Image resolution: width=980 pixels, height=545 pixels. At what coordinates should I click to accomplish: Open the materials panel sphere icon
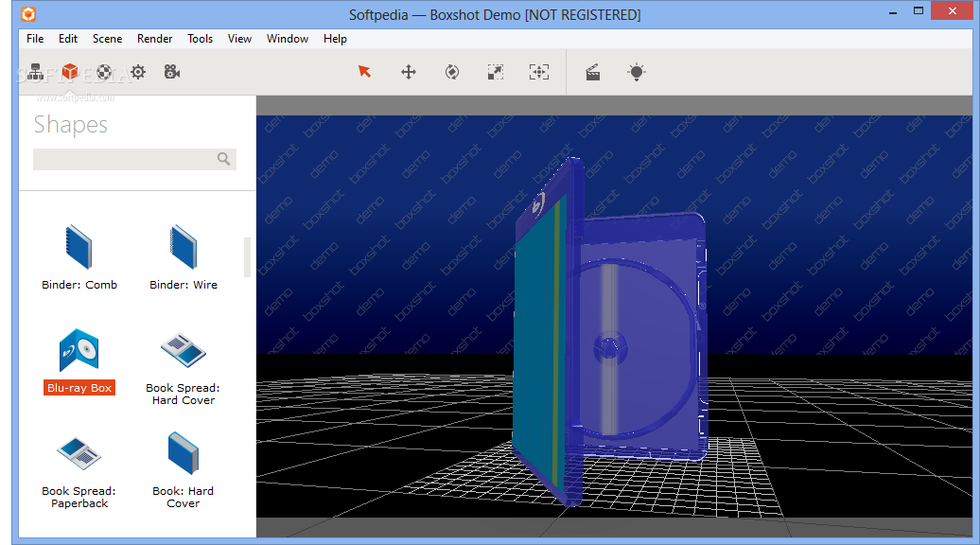tap(104, 72)
